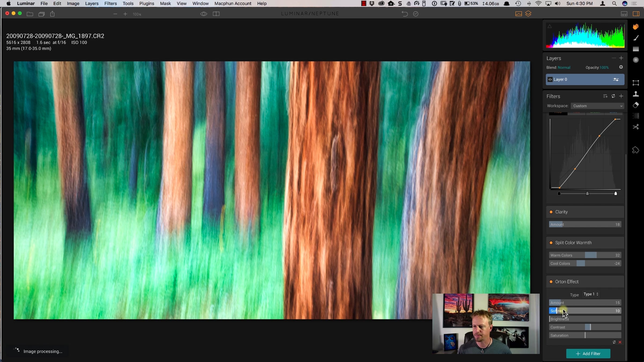Select the Crop tool icon
Viewport: 644px width, 362px height.
tap(636, 83)
